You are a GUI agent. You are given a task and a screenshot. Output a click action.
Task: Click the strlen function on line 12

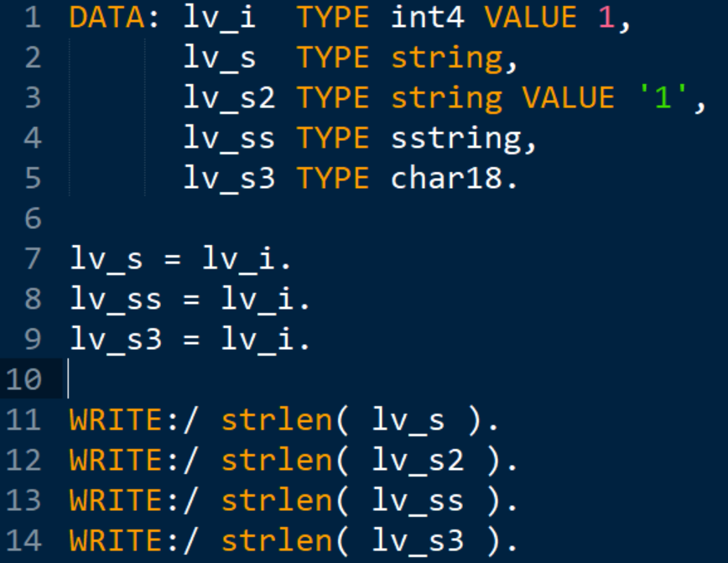point(277,461)
